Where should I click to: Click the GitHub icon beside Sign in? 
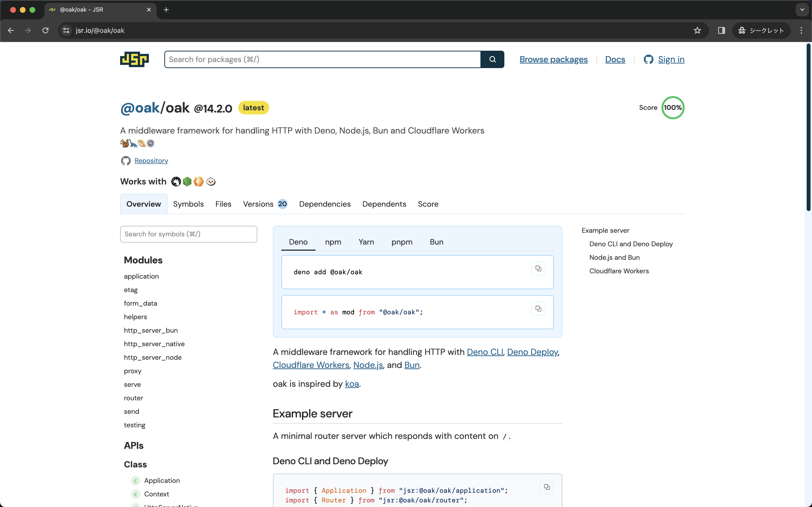click(649, 59)
